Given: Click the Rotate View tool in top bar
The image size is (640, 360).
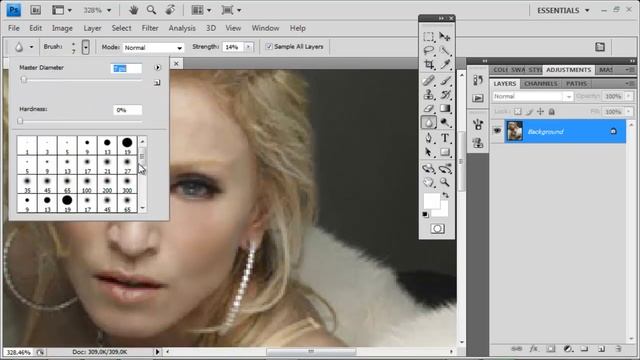Looking at the screenshot, I should click(x=170, y=10).
